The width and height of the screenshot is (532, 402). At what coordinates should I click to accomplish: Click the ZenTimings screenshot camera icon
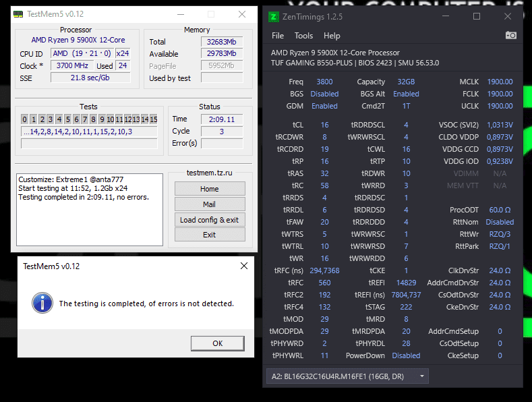(x=510, y=35)
